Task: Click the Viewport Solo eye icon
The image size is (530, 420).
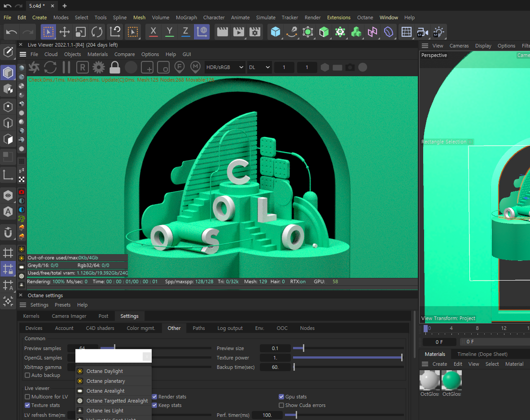Action: tap(8, 195)
